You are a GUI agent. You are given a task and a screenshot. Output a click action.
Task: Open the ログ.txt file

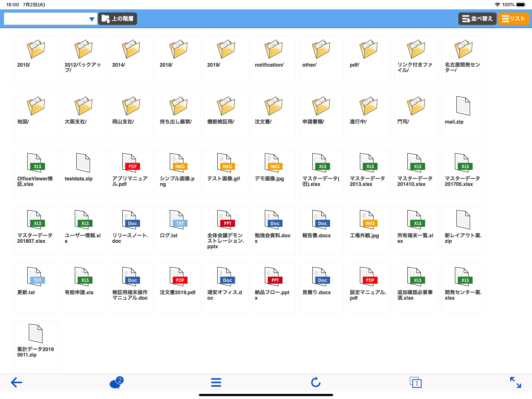pyautogui.click(x=178, y=231)
